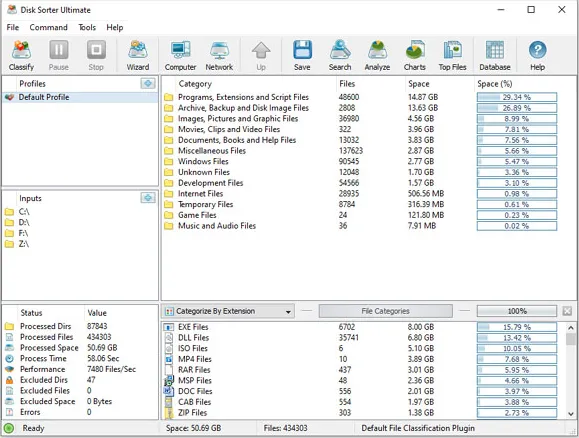Image resolution: width=579 pixels, height=438 pixels.
Task: Open Help from the toolbar
Action: 538,56
